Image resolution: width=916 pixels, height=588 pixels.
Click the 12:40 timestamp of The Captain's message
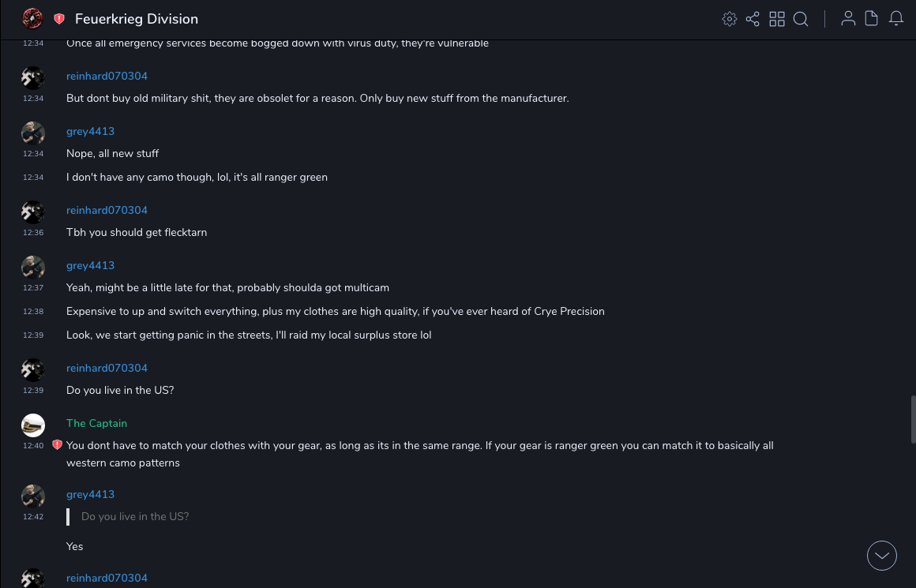tap(33, 446)
